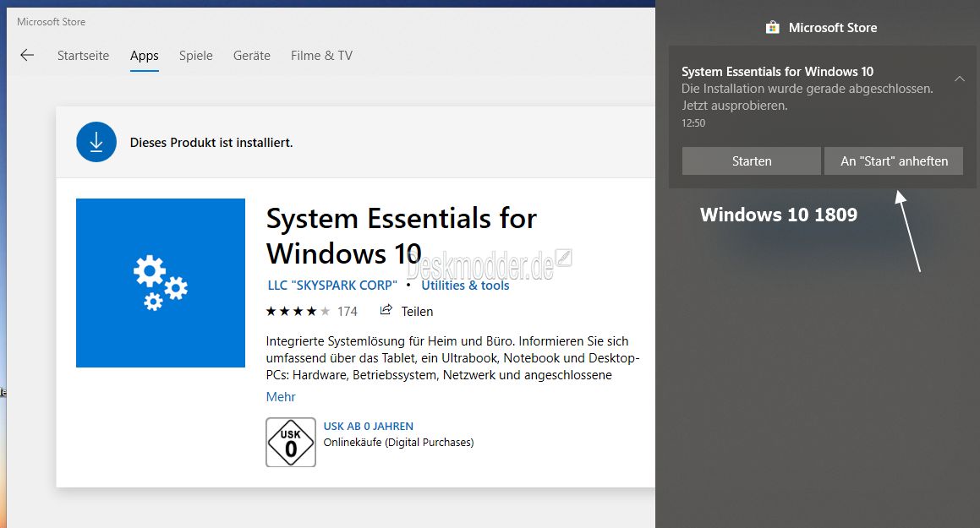Click the Microsoft Store notification header label

pyautogui.click(x=833, y=28)
